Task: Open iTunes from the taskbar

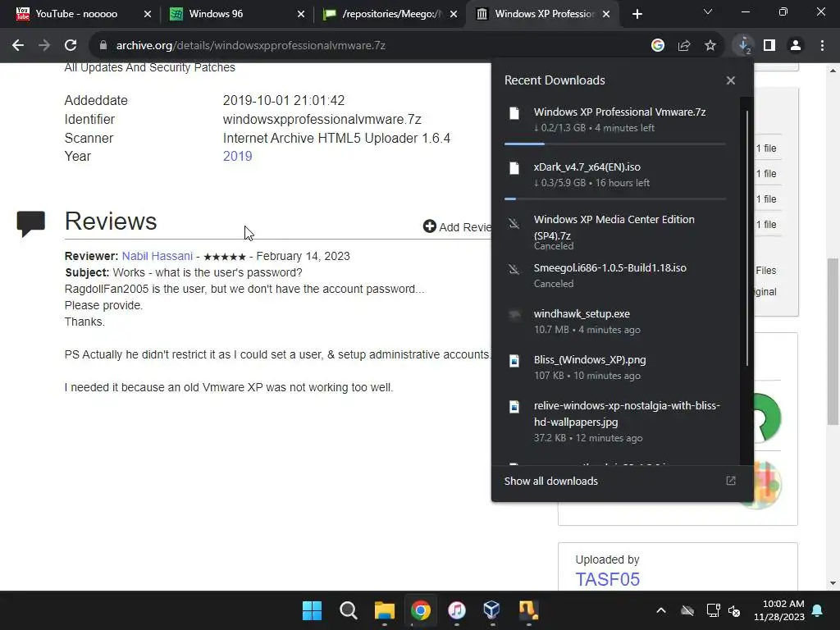Action: click(456, 610)
